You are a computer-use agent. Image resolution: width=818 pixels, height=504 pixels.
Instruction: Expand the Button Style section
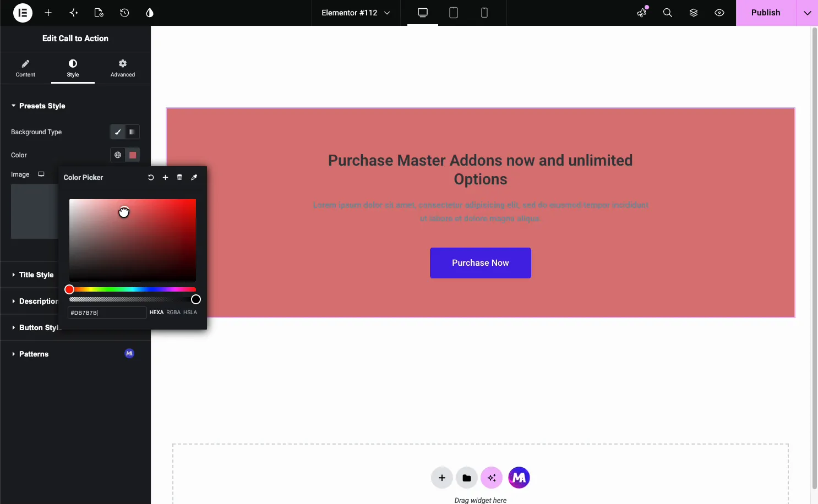point(35,327)
